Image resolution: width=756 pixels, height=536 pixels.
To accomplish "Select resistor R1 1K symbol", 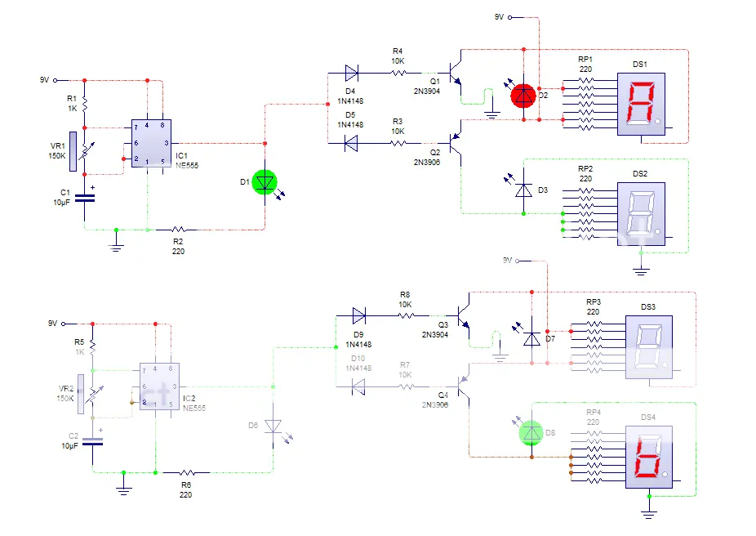I will (85, 104).
